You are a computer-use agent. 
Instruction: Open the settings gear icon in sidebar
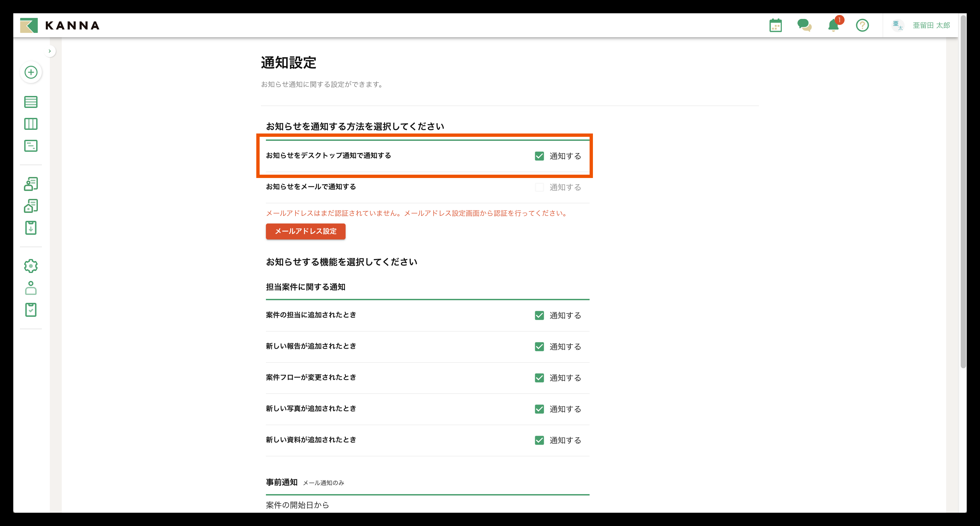click(31, 266)
